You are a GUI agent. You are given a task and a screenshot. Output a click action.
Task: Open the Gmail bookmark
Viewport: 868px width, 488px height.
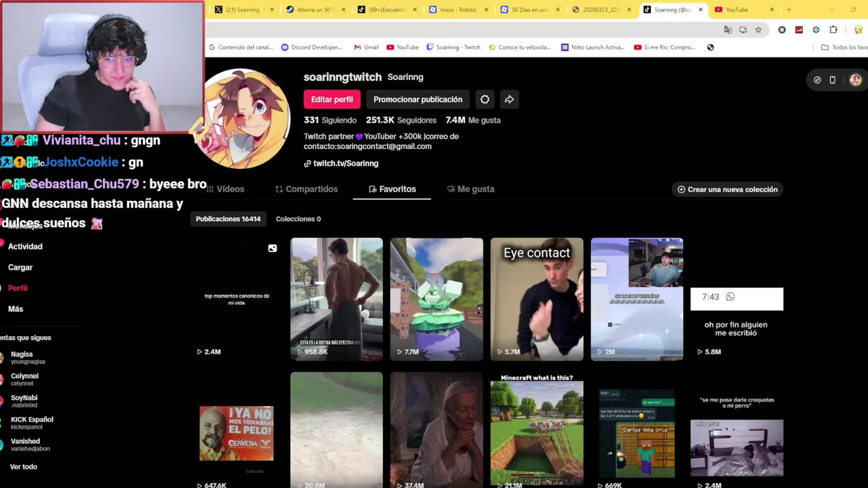coord(366,47)
